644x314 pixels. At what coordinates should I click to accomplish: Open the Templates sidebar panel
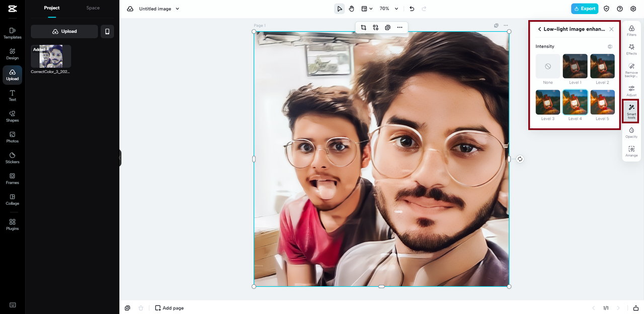pos(12,33)
